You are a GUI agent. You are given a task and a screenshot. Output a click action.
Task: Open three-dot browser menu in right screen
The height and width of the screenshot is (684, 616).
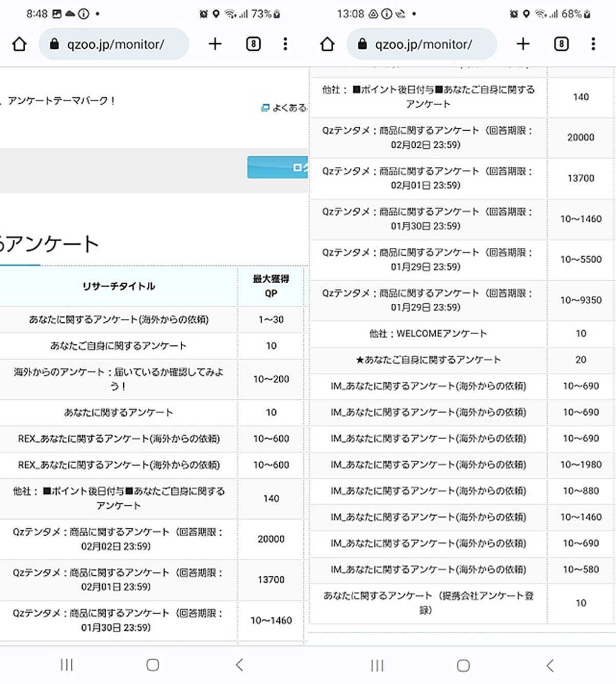pyautogui.click(x=593, y=44)
